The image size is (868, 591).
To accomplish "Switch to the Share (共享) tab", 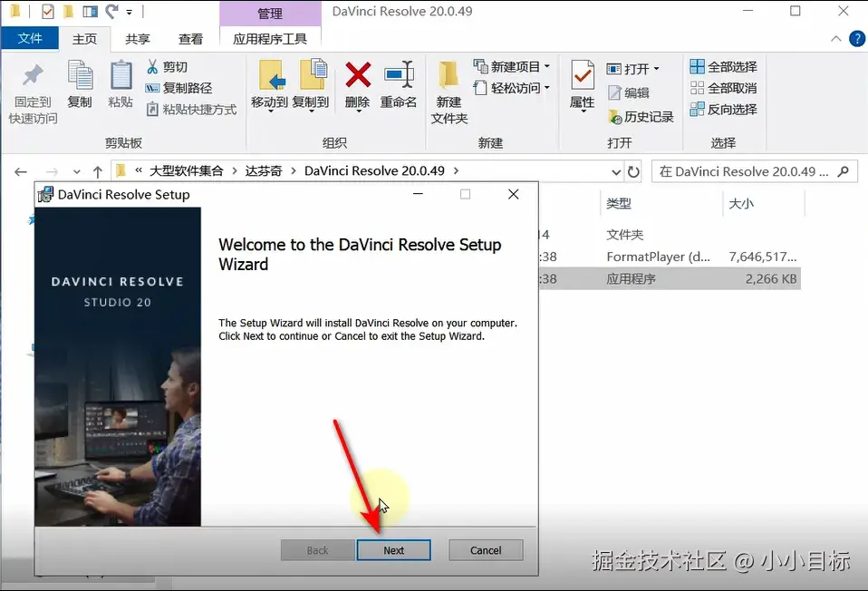I will 138,39.
